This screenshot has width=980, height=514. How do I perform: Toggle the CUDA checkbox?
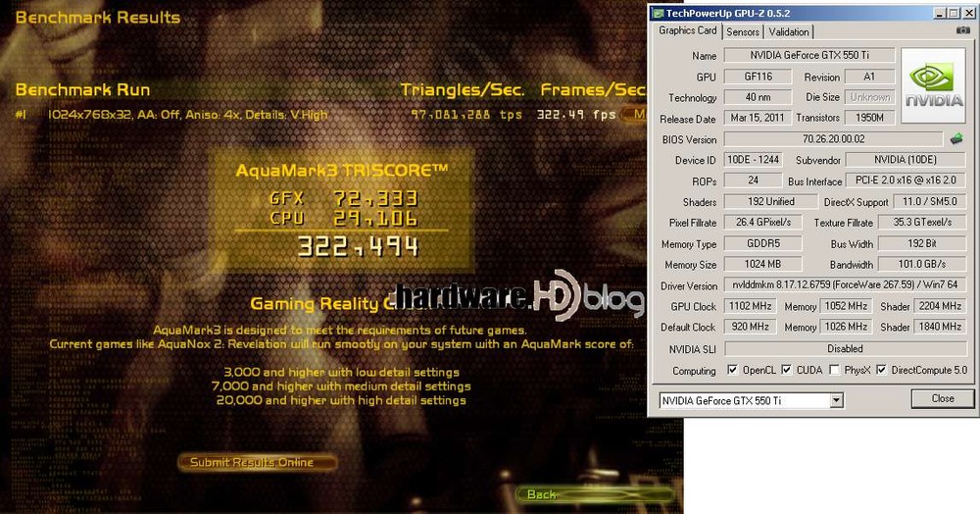[x=786, y=370]
